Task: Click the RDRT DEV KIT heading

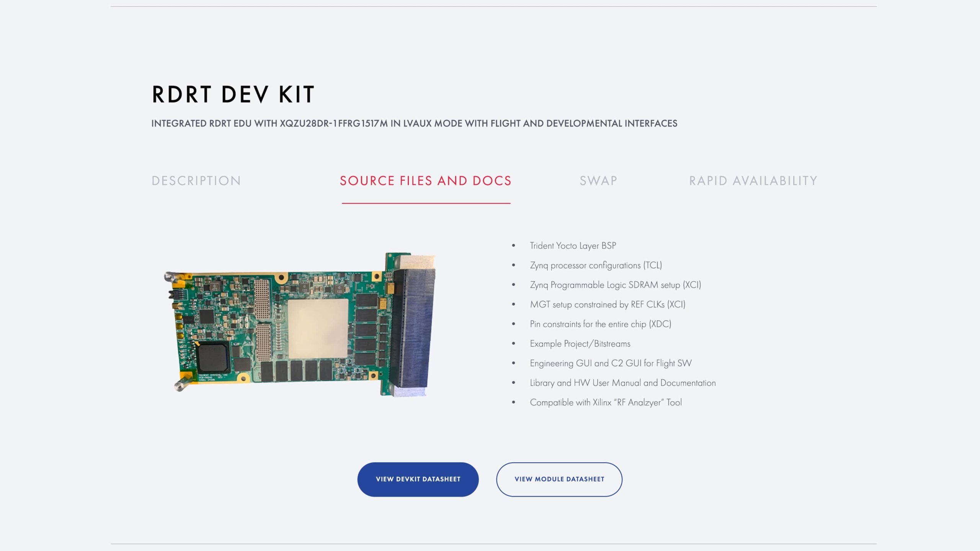Action: point(233,95)
